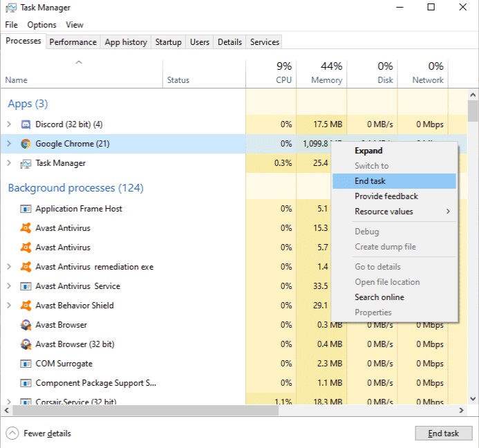Click the Avast Browser icon
This screenshot has height=448, width=479.
coord(26,325)
